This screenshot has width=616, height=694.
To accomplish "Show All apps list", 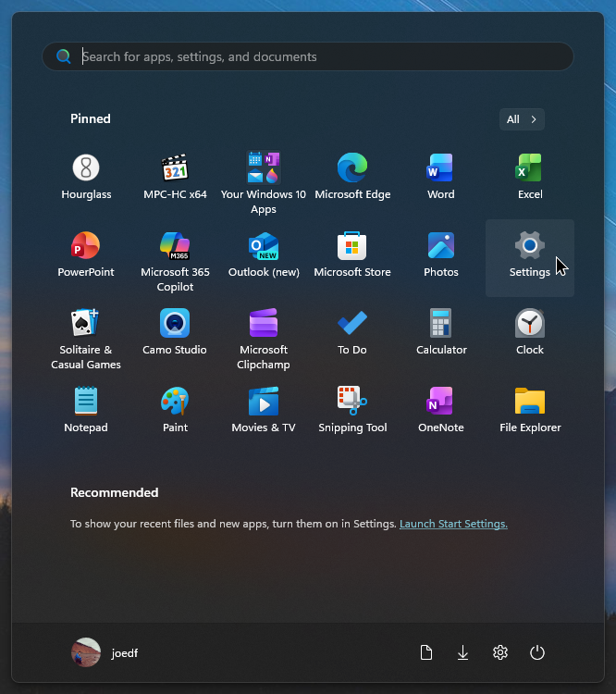I will pos(522,119).
